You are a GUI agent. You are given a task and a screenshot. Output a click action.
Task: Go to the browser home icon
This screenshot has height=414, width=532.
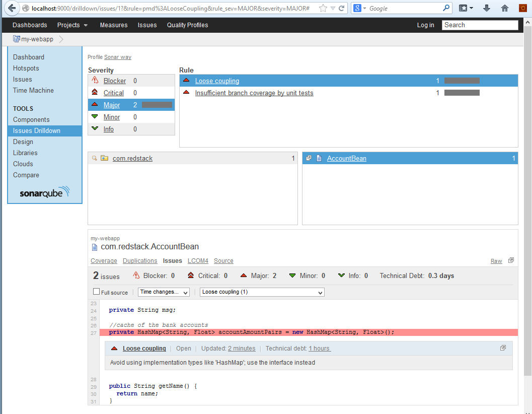[504, 9]
